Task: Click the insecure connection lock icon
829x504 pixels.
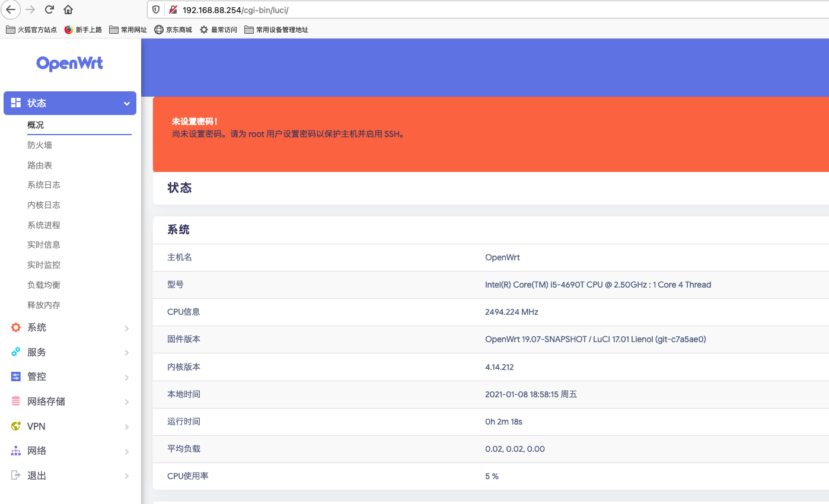Action: pos(173,9)
